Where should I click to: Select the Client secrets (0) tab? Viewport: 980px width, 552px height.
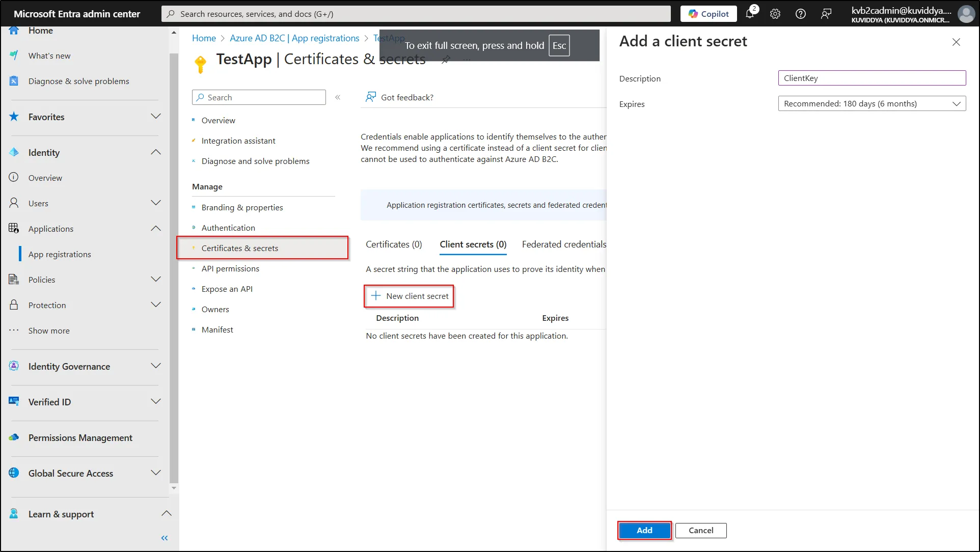[473, 244]
